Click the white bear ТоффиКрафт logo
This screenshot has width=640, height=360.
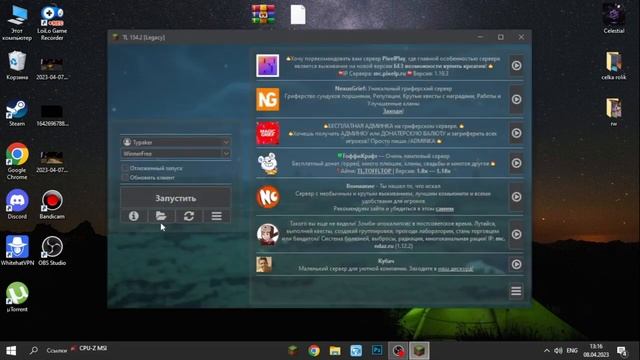[x=268, y=163]
